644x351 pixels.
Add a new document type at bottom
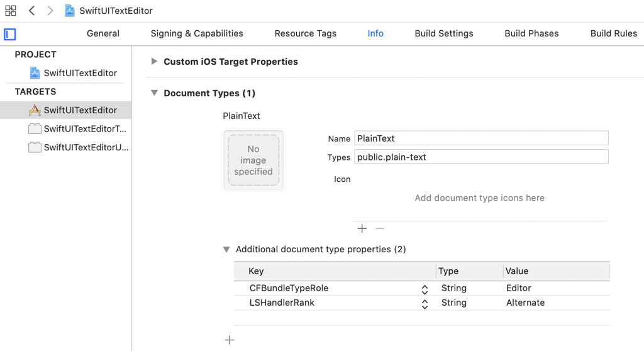click(230, 340)
